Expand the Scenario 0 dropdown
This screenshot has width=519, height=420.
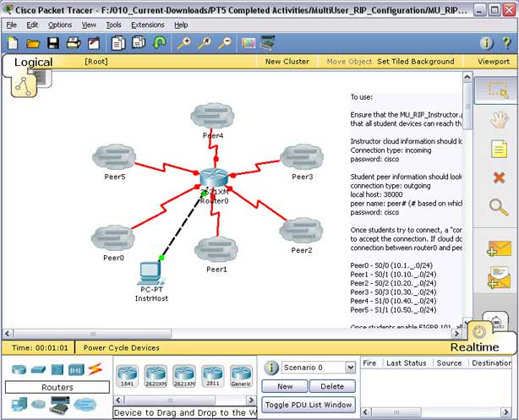point(350,368)
